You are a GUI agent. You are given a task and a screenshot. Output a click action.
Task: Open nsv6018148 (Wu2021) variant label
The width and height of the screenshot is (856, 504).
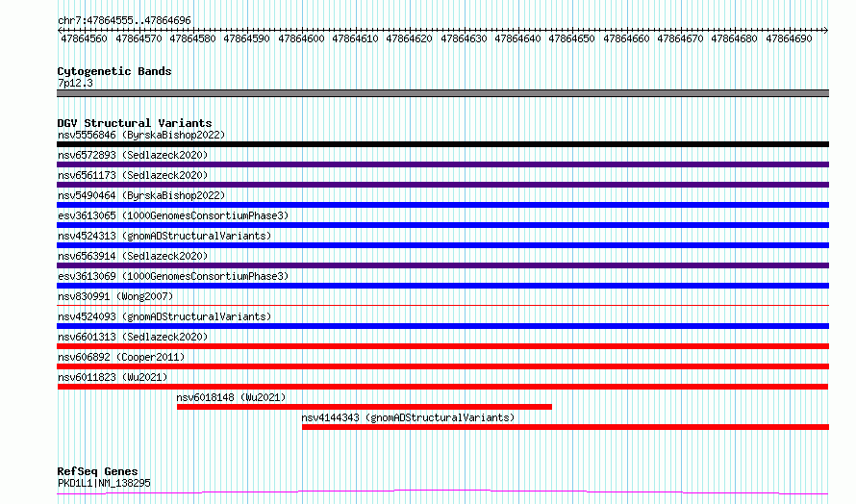point(231,397)
